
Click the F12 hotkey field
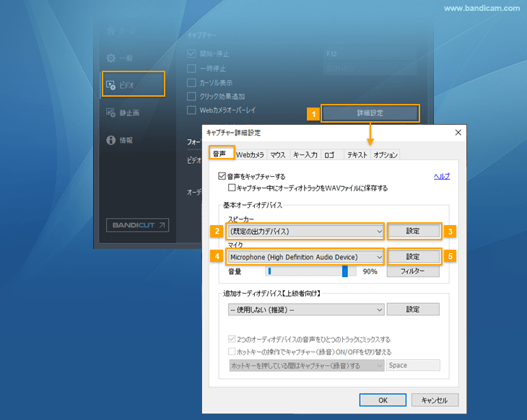point(369,53)
